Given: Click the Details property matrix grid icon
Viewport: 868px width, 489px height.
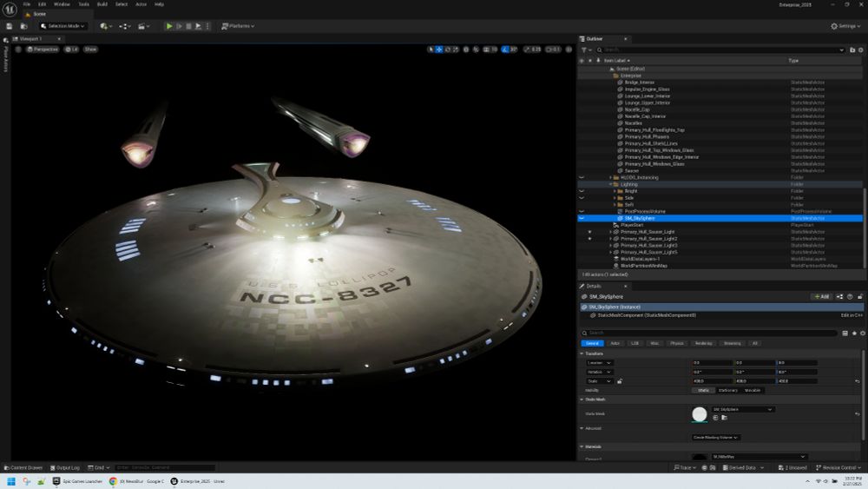Looking at the screenshot, I should point(845,334).
